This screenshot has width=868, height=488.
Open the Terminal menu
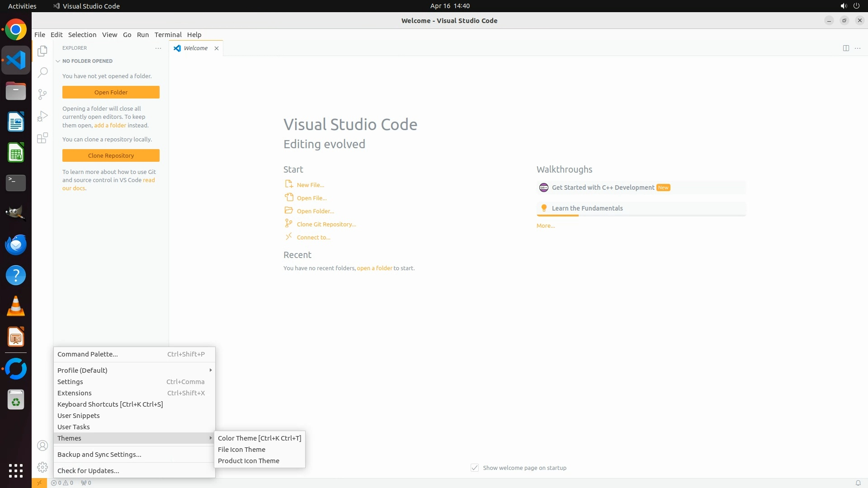(x=168, y=35)
